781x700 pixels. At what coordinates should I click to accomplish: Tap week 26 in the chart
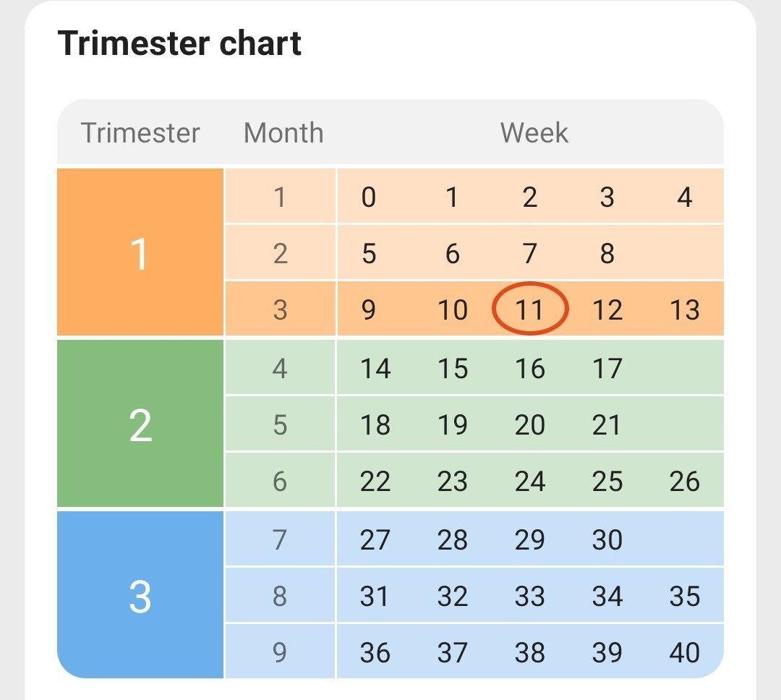point(684,481)
